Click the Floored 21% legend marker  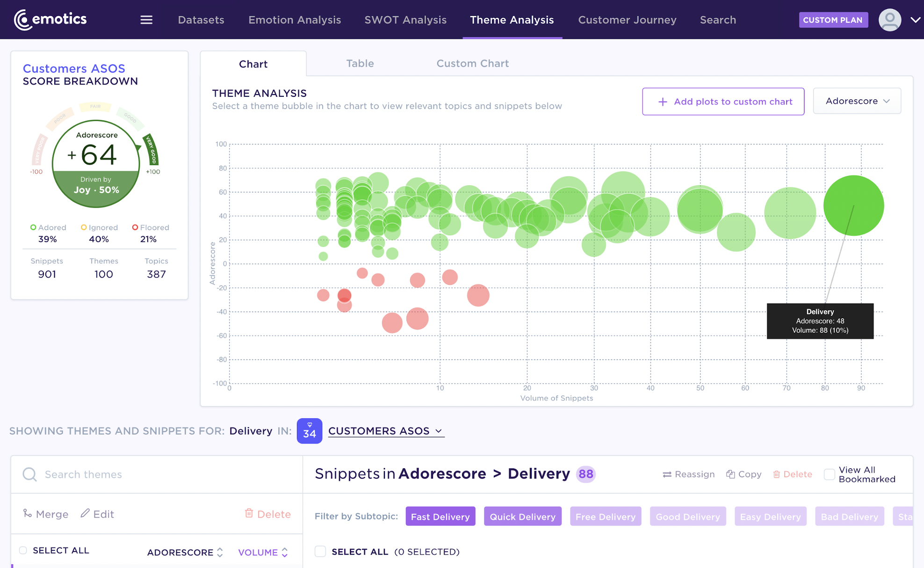135,227
